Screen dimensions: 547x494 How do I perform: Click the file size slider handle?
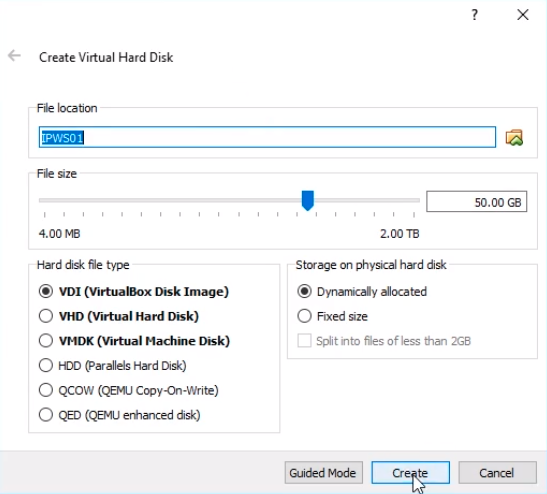(x=308, y=201)
